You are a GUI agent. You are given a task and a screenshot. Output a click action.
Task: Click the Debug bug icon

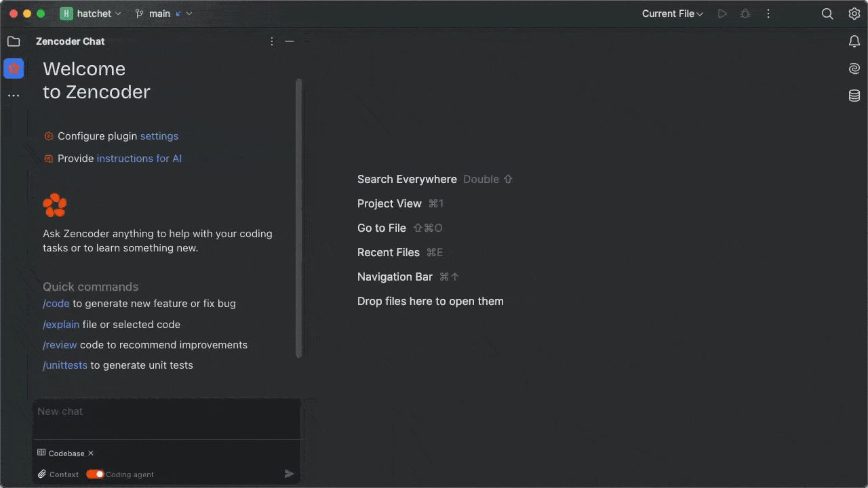tap(745, 14)
